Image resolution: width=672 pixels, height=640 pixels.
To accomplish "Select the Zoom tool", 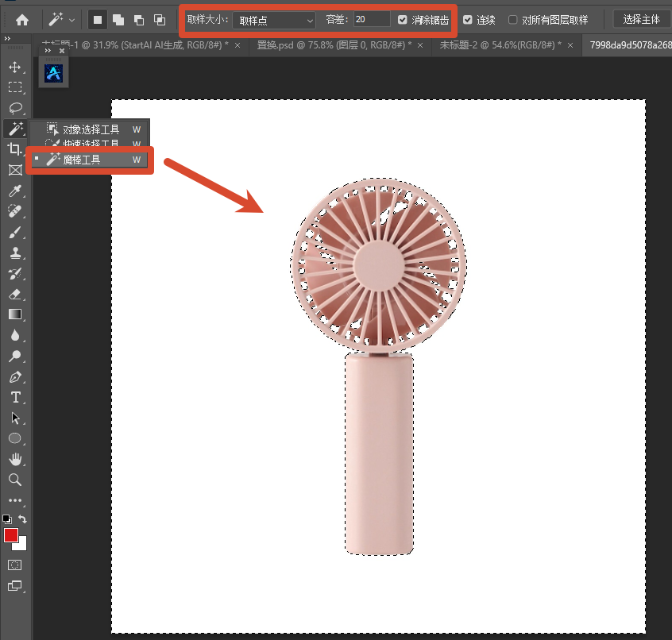I will point(15,480).
